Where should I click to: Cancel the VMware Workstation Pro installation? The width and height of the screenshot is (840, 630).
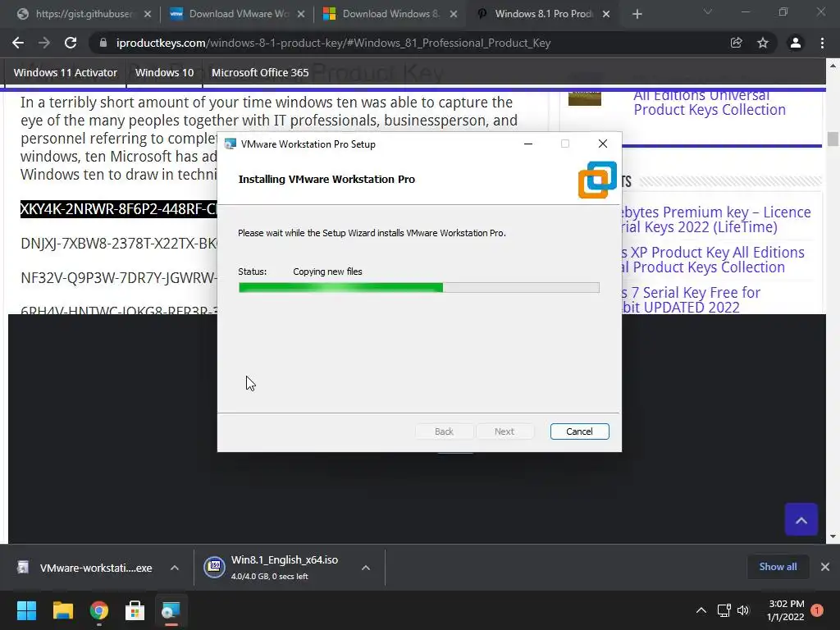click(x=579, y=431)
